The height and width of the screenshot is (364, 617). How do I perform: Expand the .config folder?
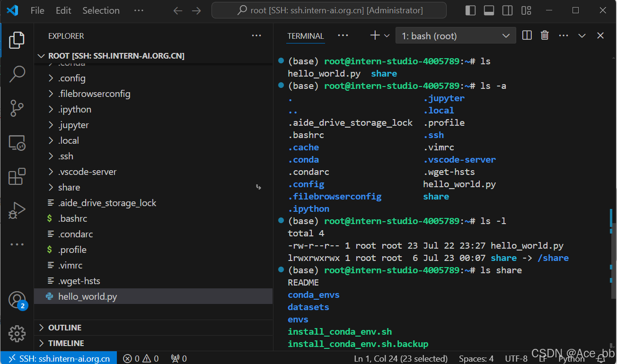154,78
